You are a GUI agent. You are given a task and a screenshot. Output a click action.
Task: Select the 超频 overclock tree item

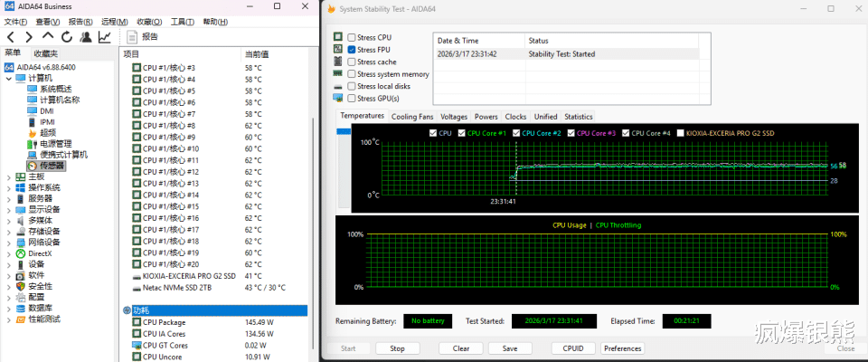coord(48,132)
